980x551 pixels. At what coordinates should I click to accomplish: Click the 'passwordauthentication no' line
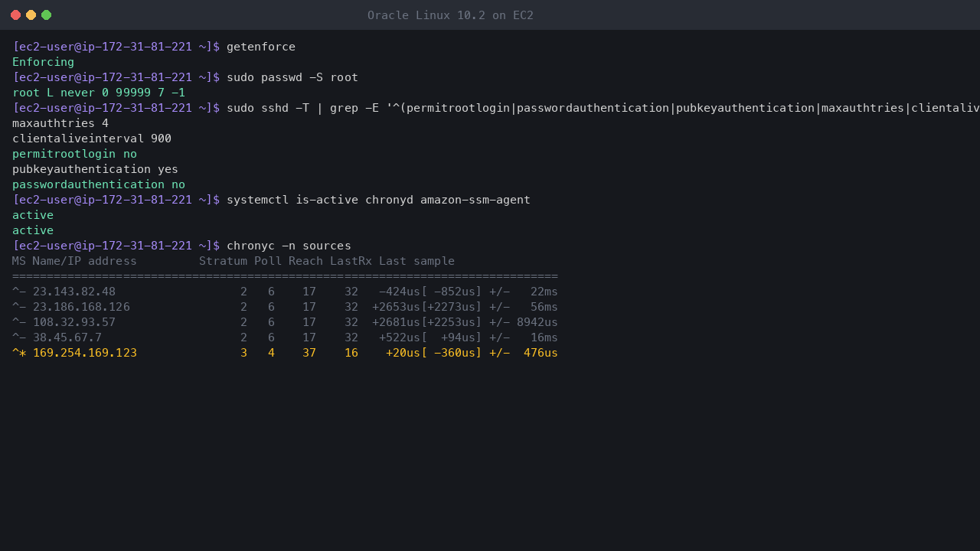click(99, 184)
